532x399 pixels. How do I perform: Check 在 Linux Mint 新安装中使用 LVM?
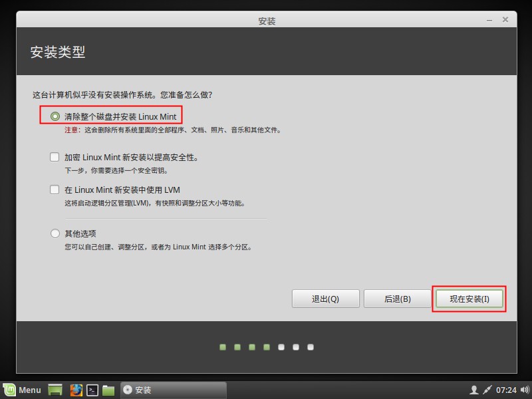[55, 190]
